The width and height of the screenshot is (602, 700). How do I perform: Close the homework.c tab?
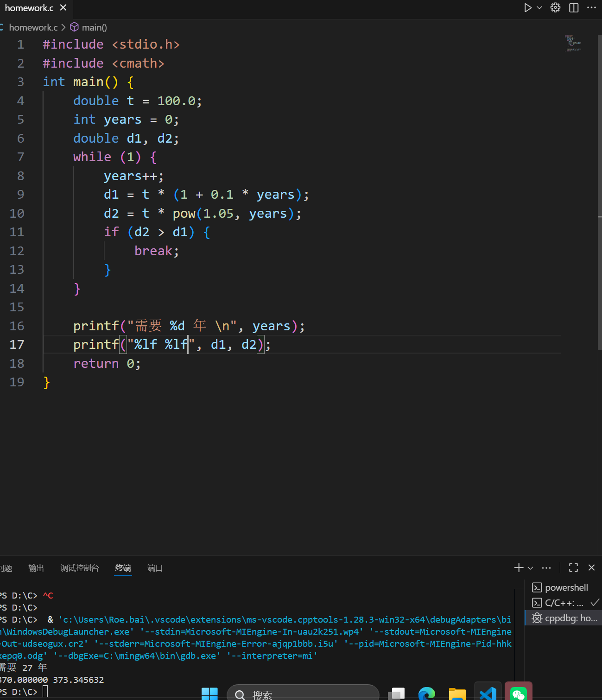click(x=63, y=8)
